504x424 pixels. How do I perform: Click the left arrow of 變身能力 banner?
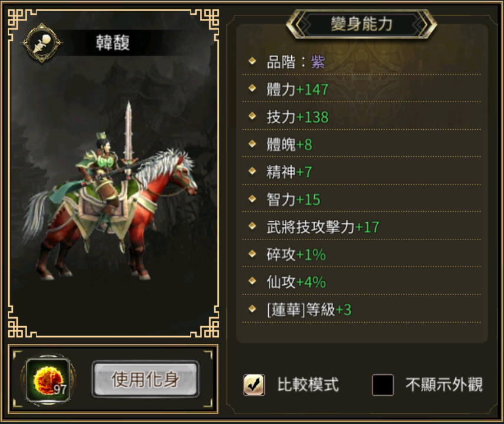[298, 24]
